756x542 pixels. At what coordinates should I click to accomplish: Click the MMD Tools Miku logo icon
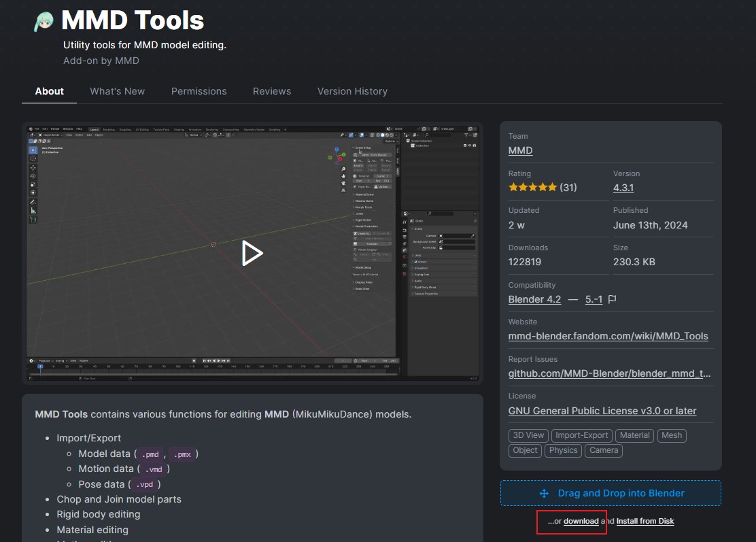tap(44, 22)
